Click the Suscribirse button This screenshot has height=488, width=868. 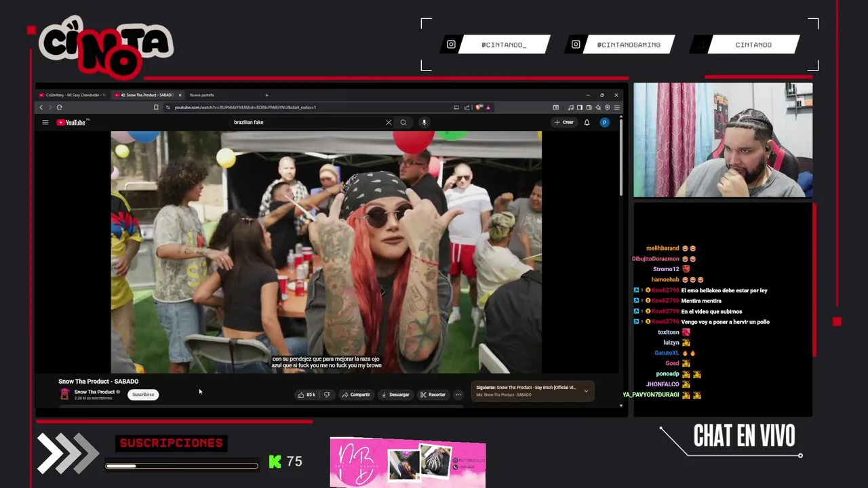[x=143, y=394]
